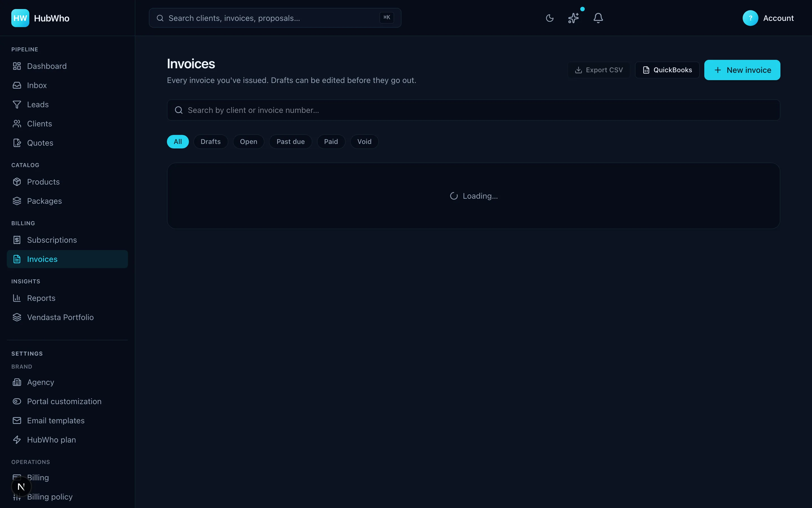Click the plus icon on New invoice
This screenshot has height=508, width=812.
[x=717, y=70]
